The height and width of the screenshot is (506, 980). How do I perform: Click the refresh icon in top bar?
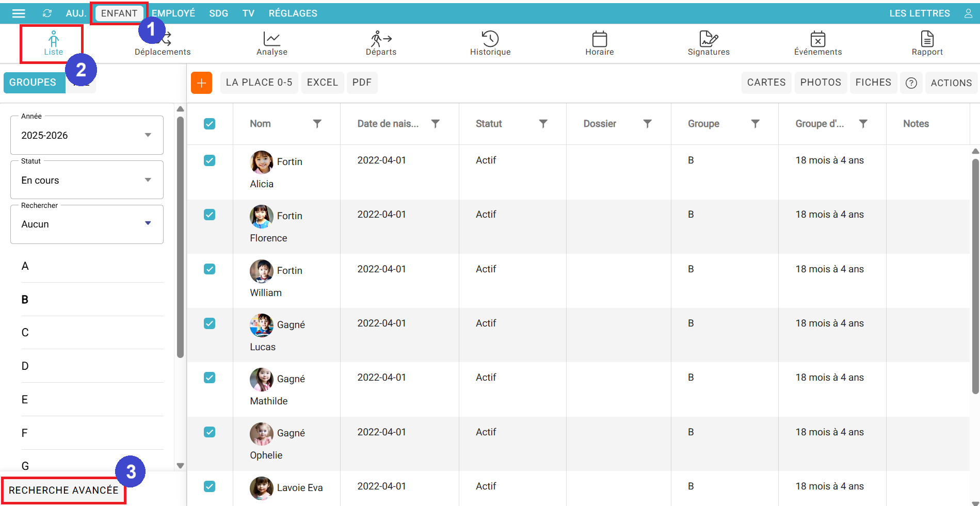pyautogui.click(x=47, y=13)
